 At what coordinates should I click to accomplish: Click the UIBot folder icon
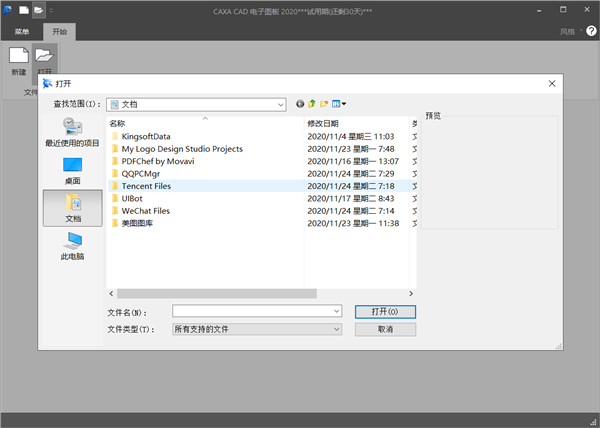coord(115,199)
